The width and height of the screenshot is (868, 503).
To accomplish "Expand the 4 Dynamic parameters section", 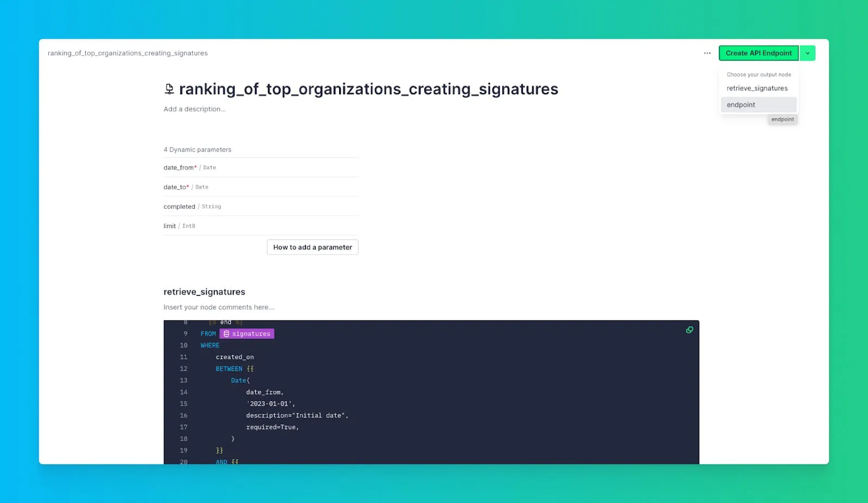I will [x=197, y=149].
